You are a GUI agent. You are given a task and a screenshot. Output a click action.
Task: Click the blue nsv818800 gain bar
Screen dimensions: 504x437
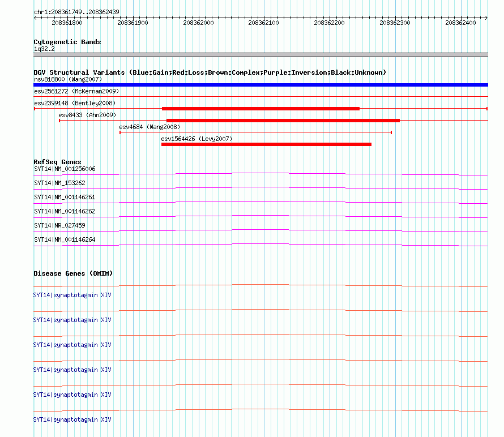[260, 85]
